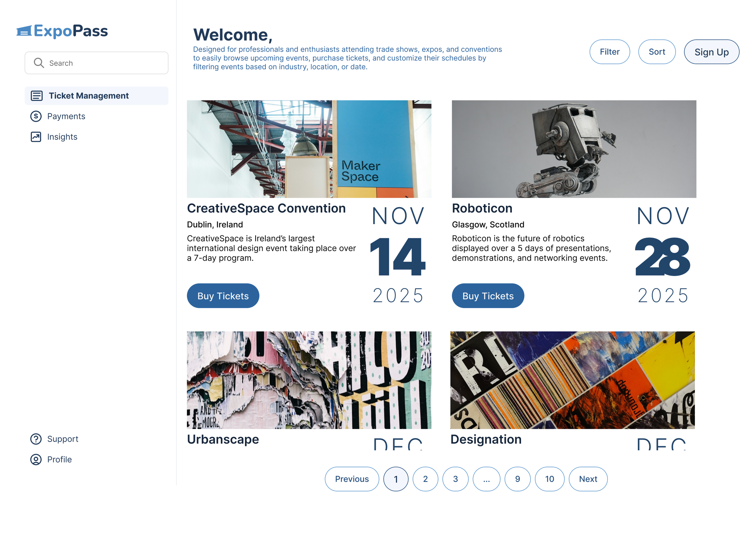Open the Filter options

click(x=610, y=52)
